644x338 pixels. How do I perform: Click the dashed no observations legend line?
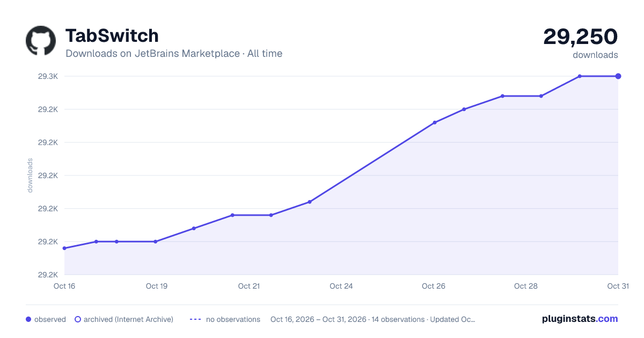click(195, 319)
